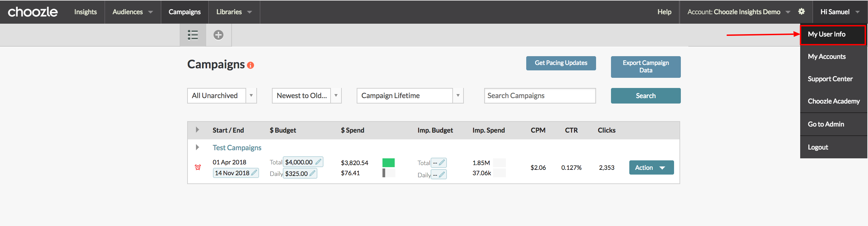Choose Logout from the user menu
The width and height of the screenshot is (868, 226).
(818, 147)
